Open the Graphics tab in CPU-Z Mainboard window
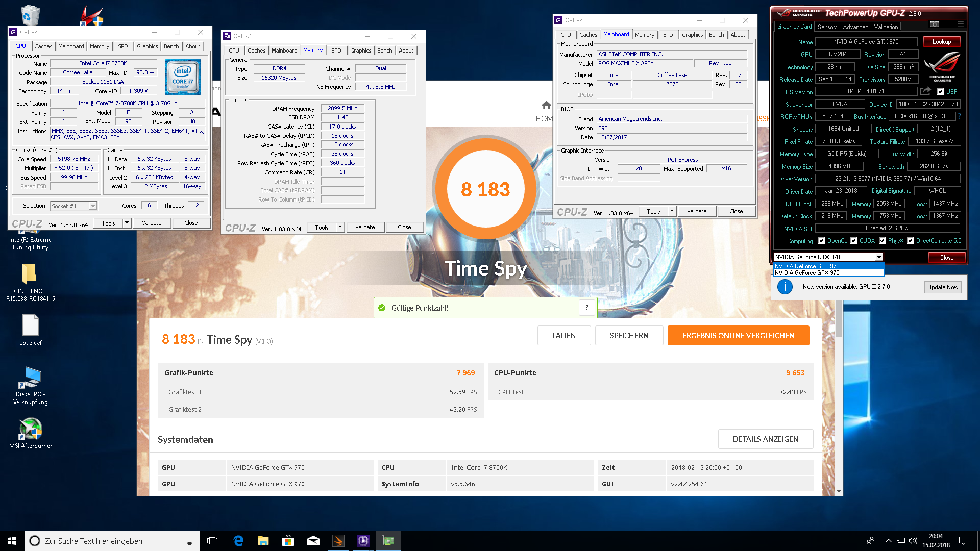Image resolution: width=980 pixels, height=551 pixels. [692, 35]
